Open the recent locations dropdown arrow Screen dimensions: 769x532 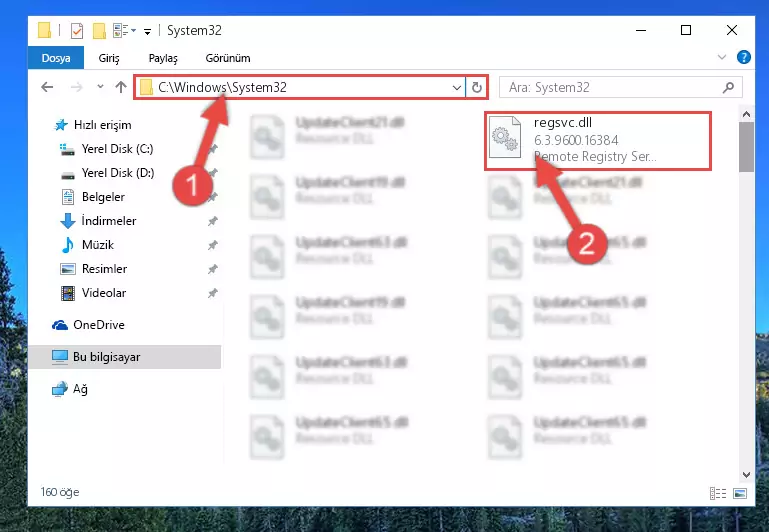100,87
